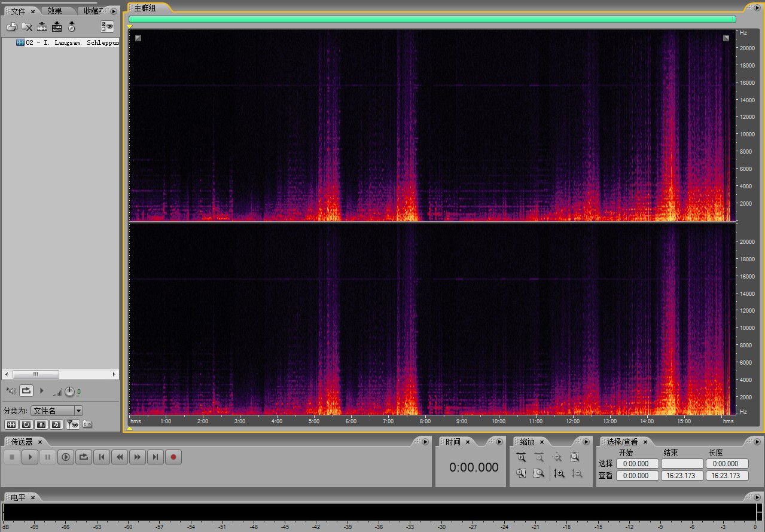Select the 文件 tab
This screenshot has height=532, width=765.
point(19,11)
